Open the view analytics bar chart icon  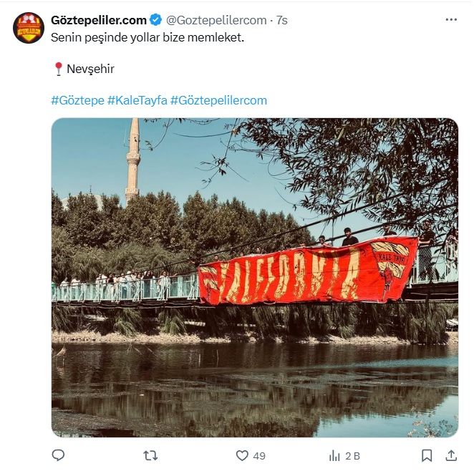coord(334,456)
